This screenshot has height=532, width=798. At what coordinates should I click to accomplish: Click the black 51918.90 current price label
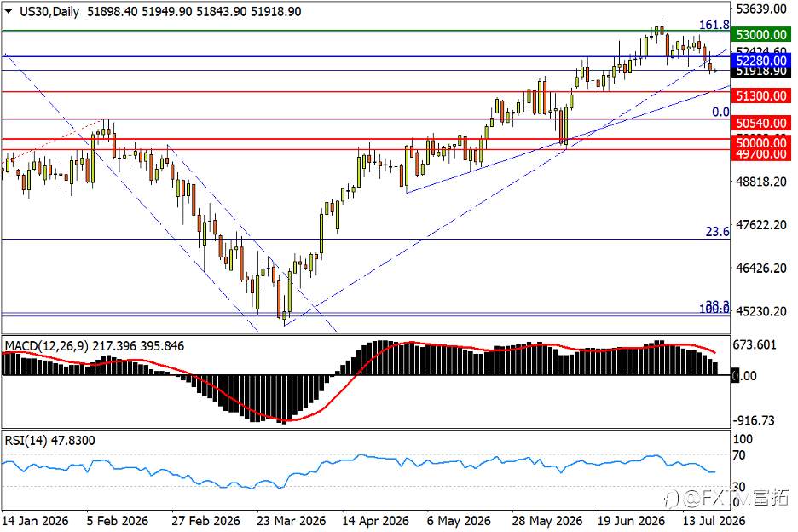(x=761, y=72)
